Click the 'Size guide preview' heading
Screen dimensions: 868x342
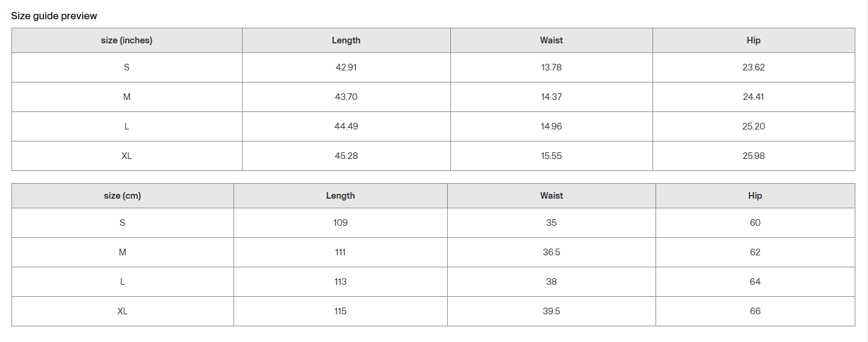pos(54,16)
